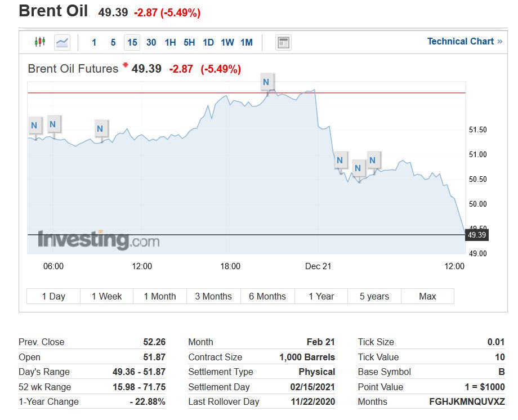This screenshot has height=420, width=518.
Task: Click the 1-Year Change value - 22.88%
Action: click(148, 401)
